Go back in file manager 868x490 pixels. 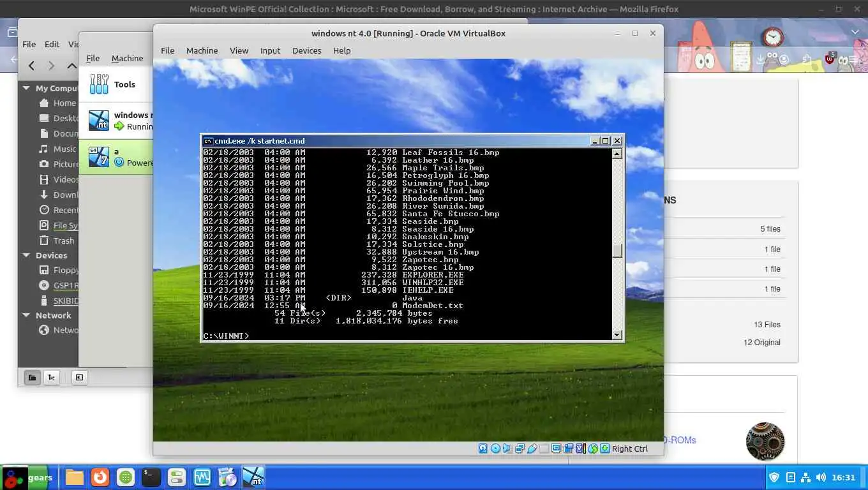pyautogui.click(x=31, y=65)
